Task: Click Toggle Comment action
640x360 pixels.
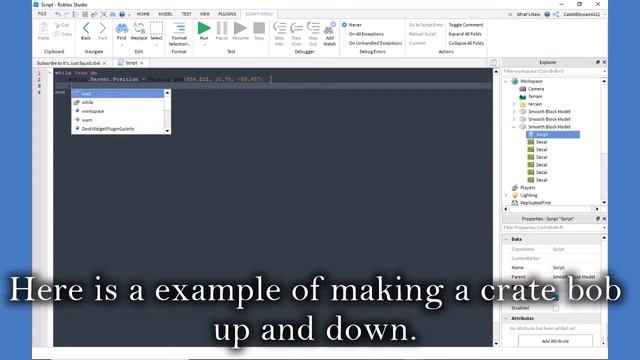Action: coord(466,25)
